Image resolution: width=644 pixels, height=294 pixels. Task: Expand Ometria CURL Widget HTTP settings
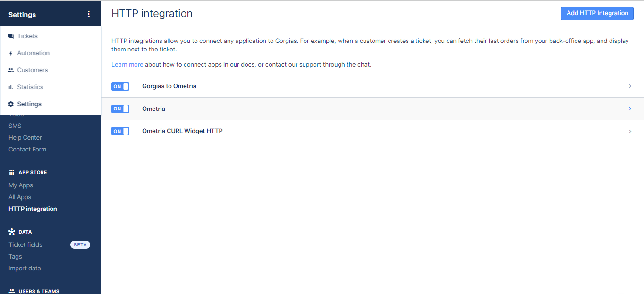pos(630,131)
